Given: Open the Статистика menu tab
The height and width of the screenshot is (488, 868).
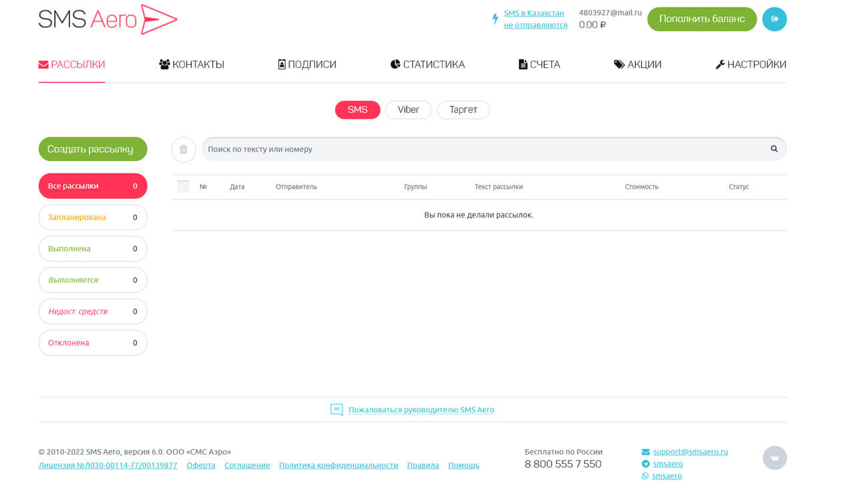Looking at the screenshot, I should click(x=427, y=65).
